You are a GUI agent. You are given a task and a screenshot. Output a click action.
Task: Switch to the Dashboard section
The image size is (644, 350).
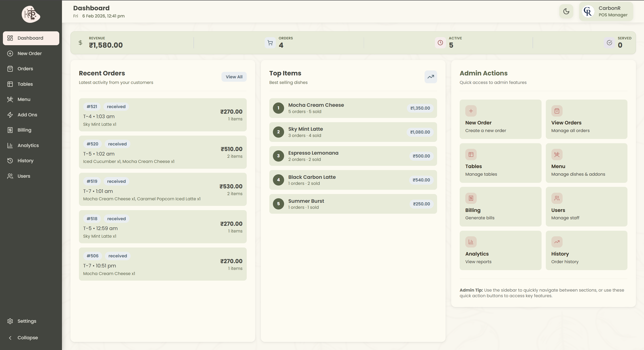30,38
